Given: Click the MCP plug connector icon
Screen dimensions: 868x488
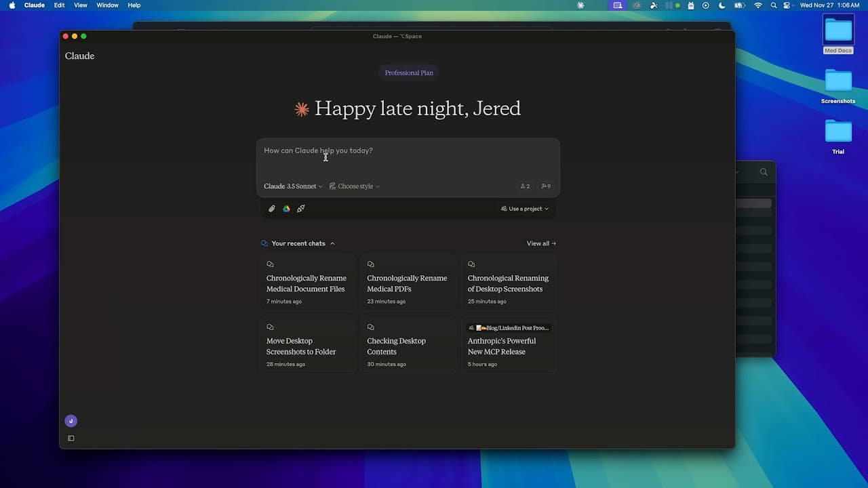Looking at the screenshot, I should pos(301,209).
